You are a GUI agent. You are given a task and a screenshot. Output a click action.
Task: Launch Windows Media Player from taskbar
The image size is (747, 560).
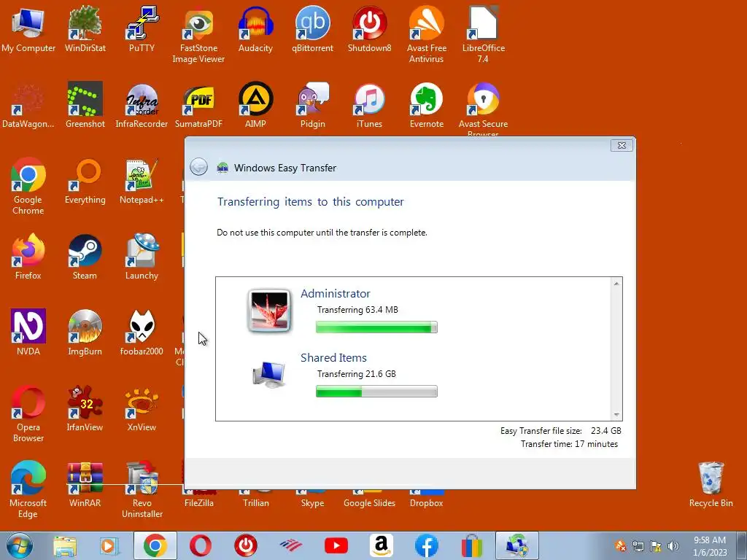click(109, 545)
